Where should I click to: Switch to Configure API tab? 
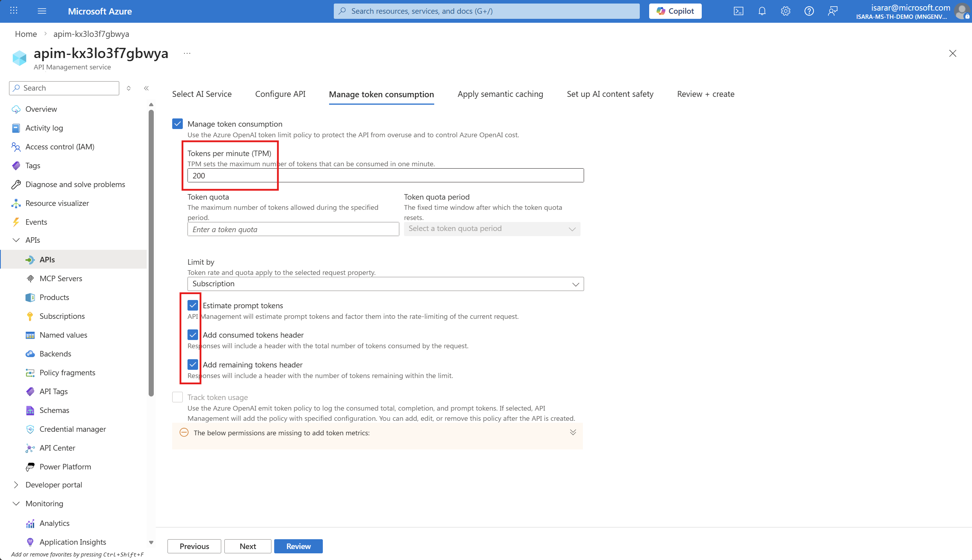click(x=280, y=94)
